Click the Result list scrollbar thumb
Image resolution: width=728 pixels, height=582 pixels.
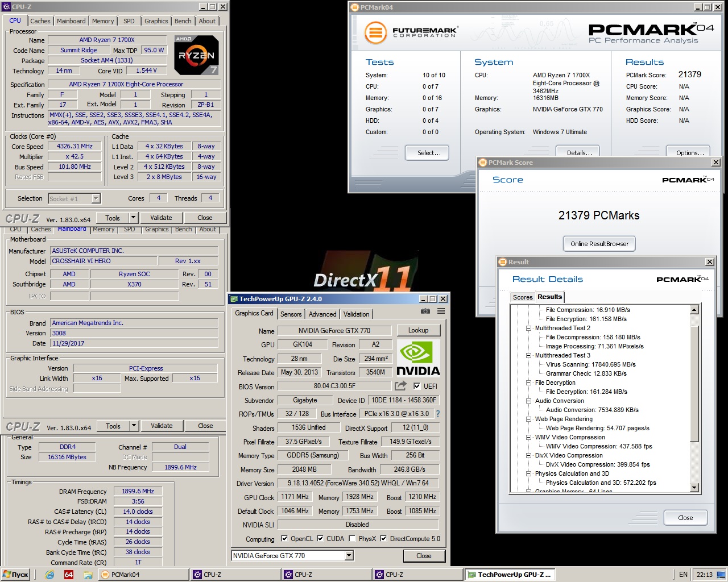(x=694, y=384)
